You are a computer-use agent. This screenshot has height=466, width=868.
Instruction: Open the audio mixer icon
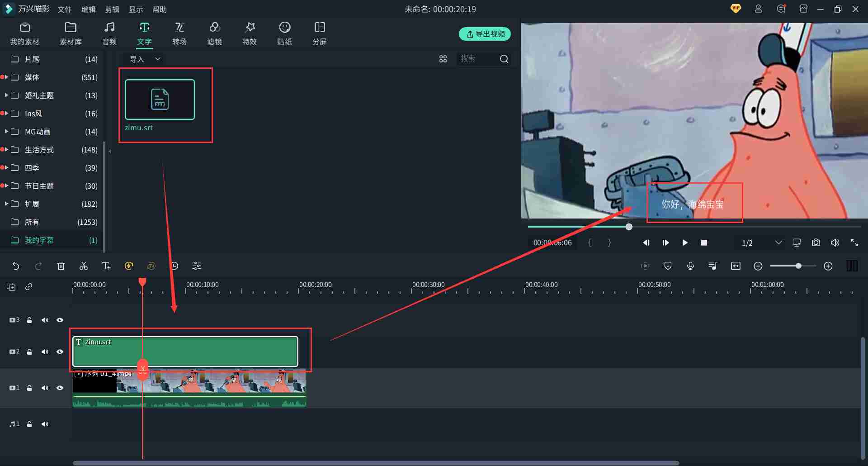tap(713, 266)
